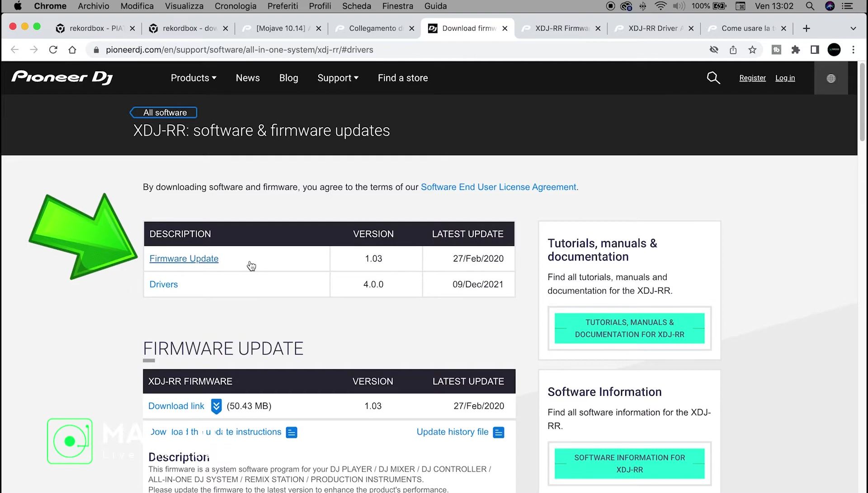The image size is (868, 493).
Task: Click the Firmware Update link
Action: point(184,259)
